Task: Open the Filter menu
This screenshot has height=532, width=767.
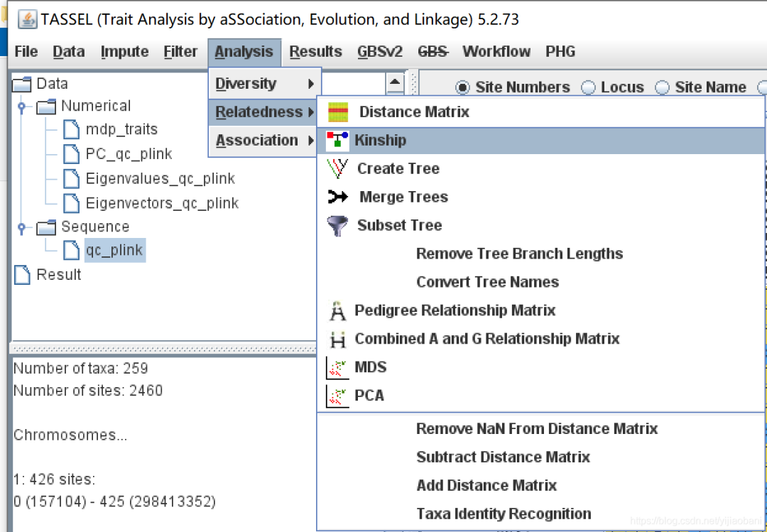Action: [180, 51]
